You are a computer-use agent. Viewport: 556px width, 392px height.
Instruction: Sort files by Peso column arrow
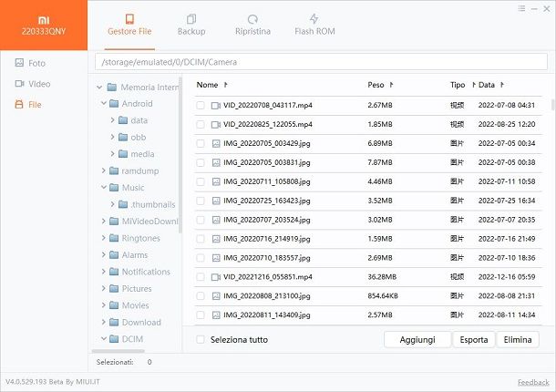click(391, 85)
